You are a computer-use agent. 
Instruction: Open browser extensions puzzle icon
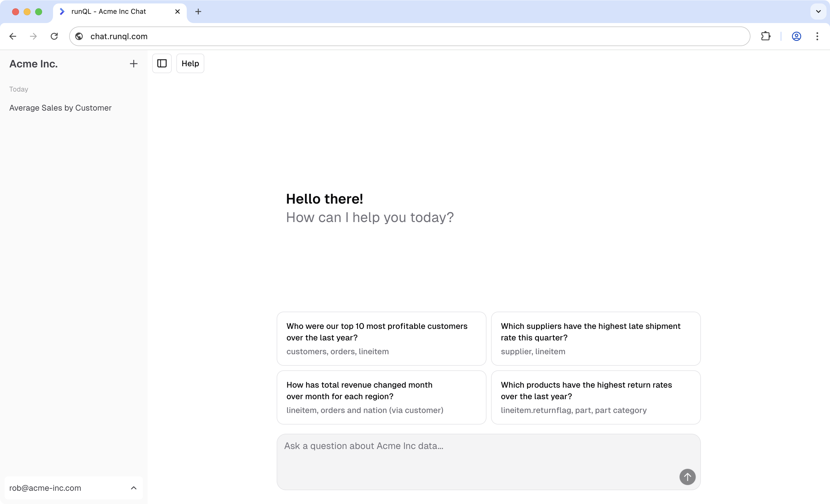point(766,36)
